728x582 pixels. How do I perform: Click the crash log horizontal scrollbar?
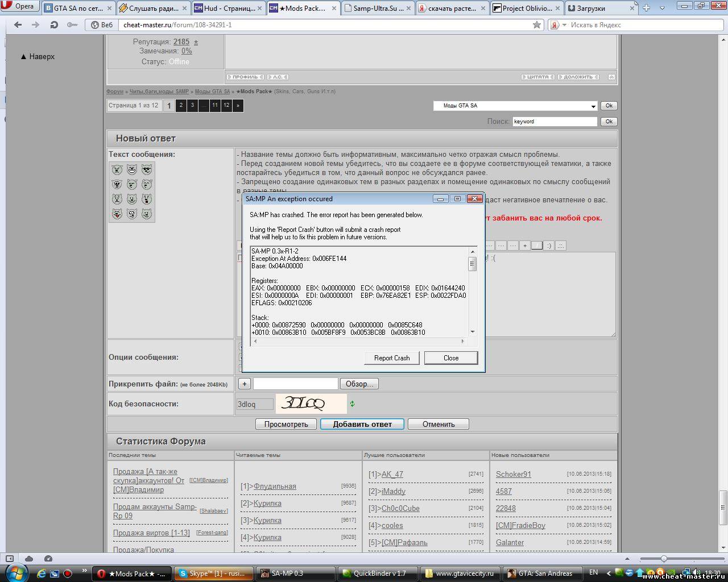pyautogui.click(x=358, y=341)
